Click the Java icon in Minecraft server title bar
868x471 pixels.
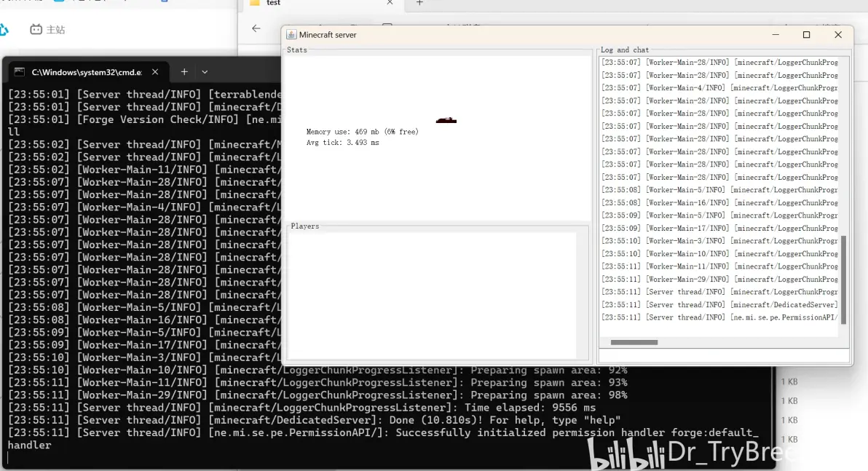tap(291, 34)
